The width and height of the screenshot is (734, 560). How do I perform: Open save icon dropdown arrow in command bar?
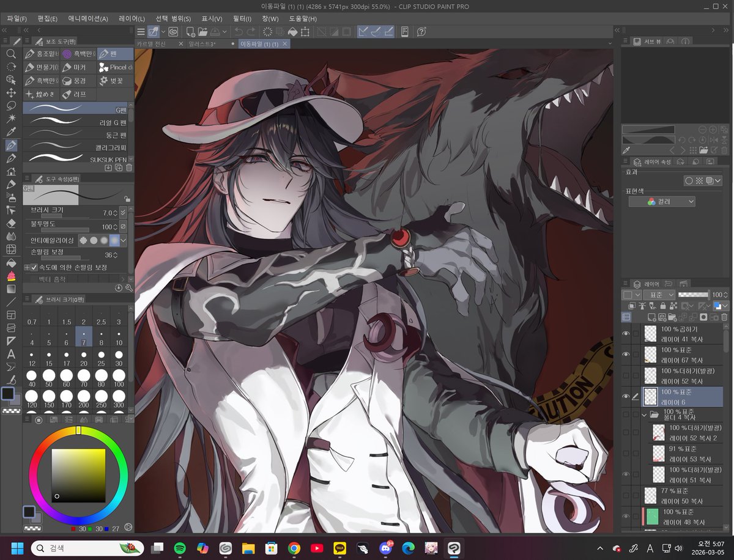point(224,32)
